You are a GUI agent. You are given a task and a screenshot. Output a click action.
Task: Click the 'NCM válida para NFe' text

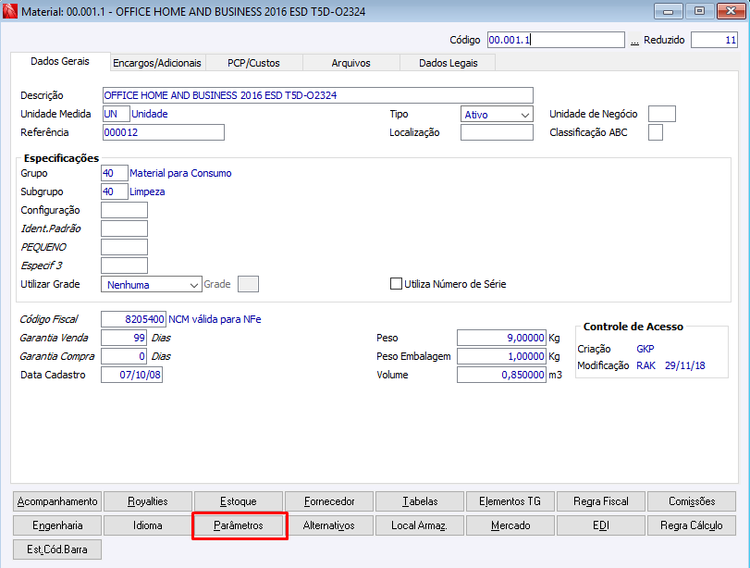[x=215, y=319]
